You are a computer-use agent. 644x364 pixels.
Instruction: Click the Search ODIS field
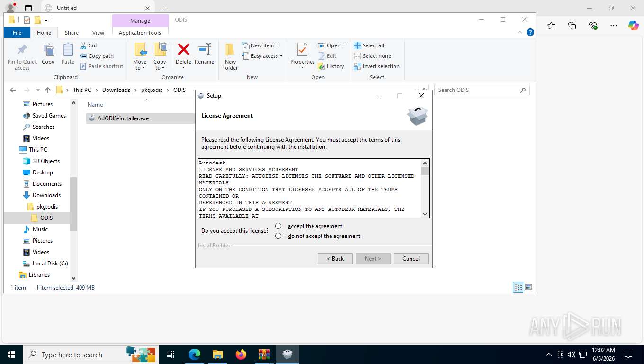click(x=482, y=90)
